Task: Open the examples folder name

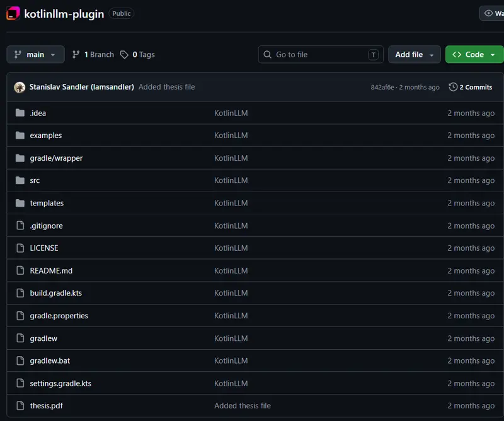Action: click(45, 136)
